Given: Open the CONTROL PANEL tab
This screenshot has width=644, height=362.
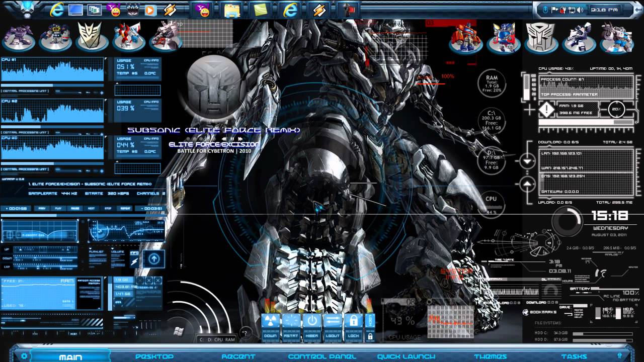Looking at the screenshot, I should [x=322, y=356].
